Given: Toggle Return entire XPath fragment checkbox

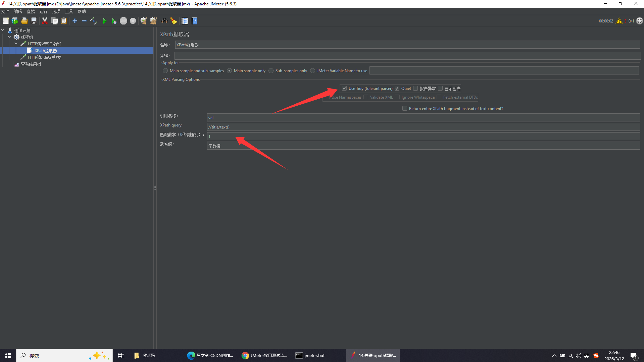Looking at the screenshot, I should 405,108.
